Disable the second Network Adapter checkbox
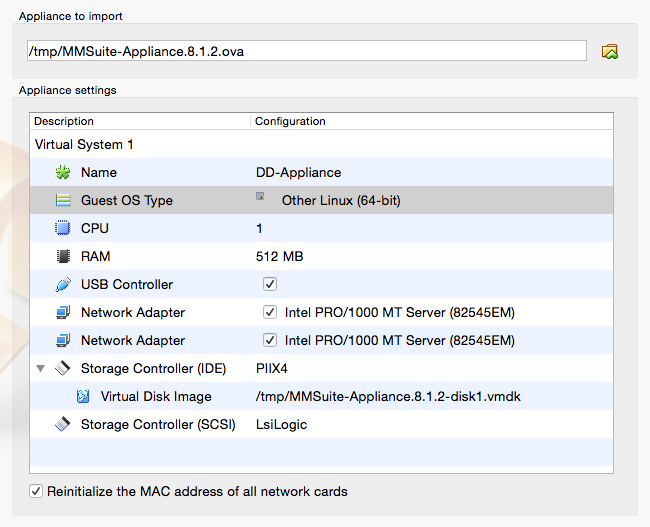This screenshot has width=650, height=527. pyautogui.click(x=270, y=341)
